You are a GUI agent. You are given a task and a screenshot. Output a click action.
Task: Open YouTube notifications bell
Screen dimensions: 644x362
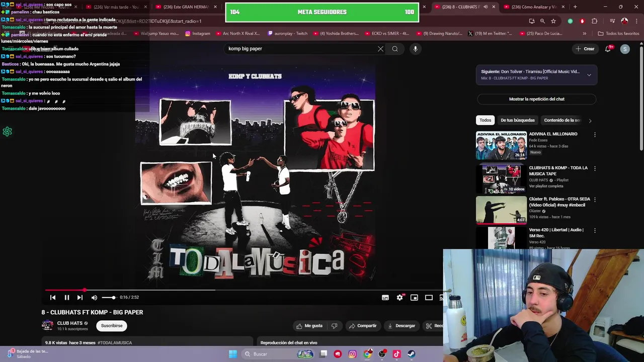tap(608, 49)
